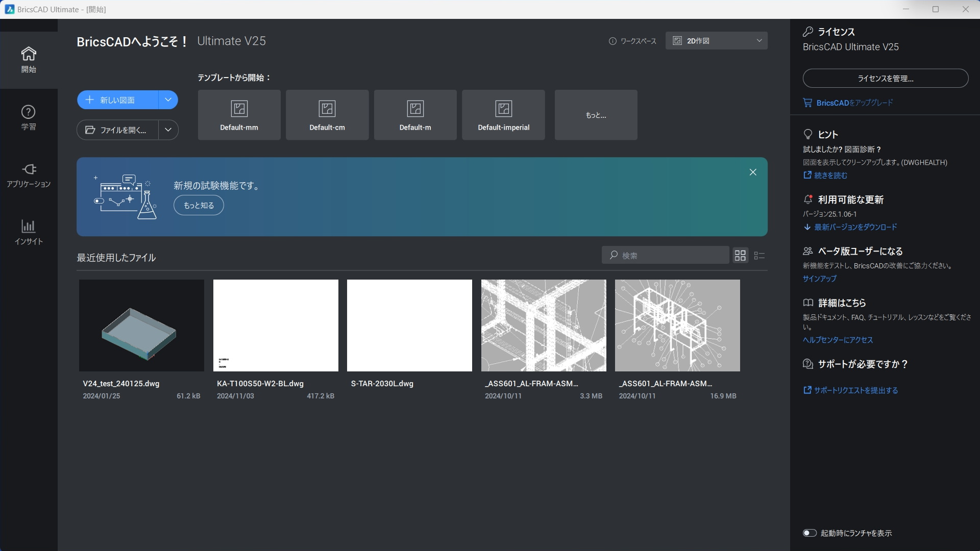Image resolution: width=980 pixels, height=551 pixels.
Task: Click the search magnifier icon
Action: (614, 255)
